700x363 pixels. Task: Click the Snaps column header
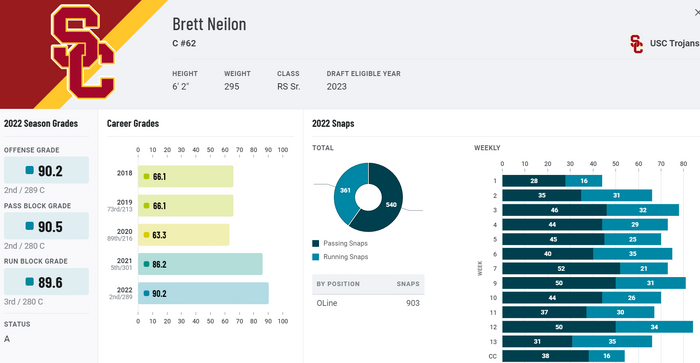408,284
